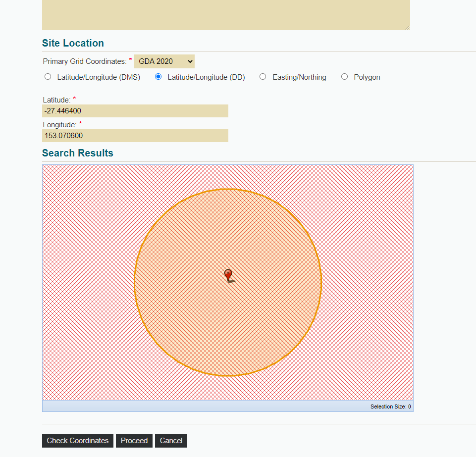
Task: Click the Site Location heading
Action: [x=73, y=43]
